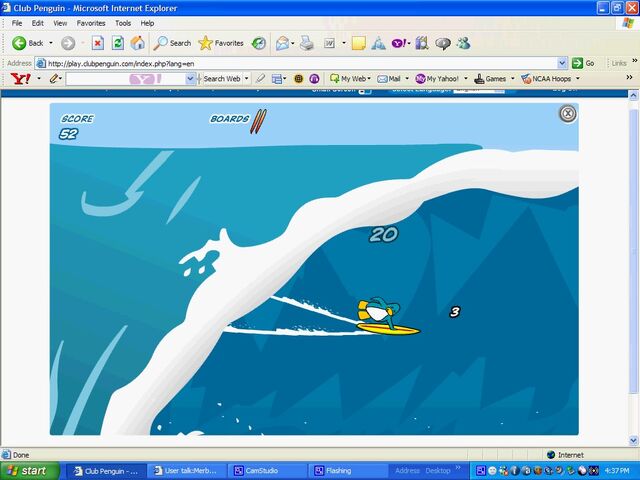Click the Mail envelope toolbar icon

click(x=282, y=43)
